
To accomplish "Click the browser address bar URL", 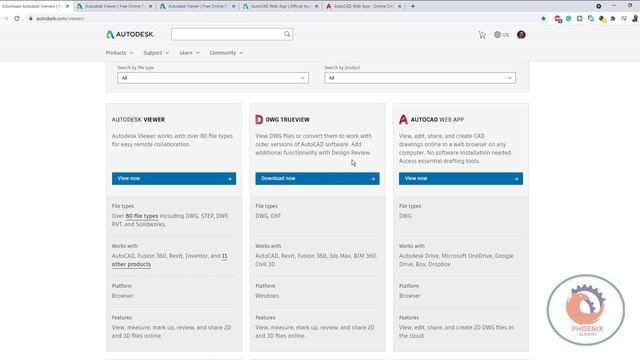I will (60, 18).
